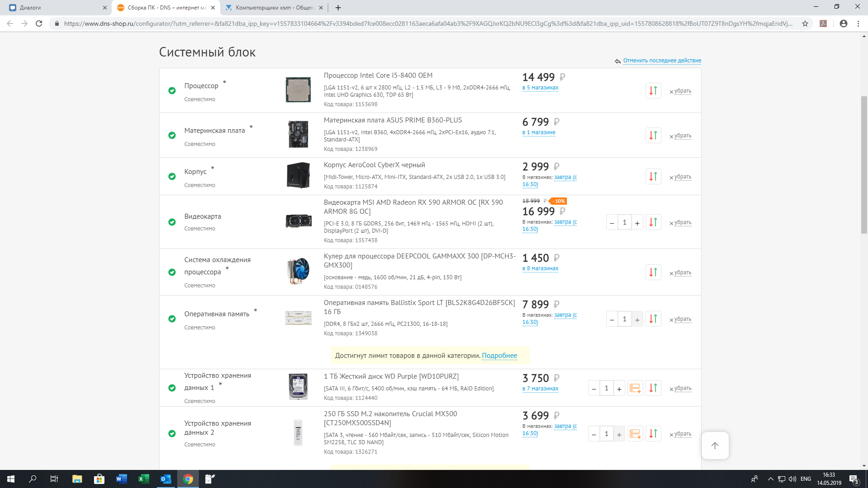Click swap arrows icon for Видеокарта row
This screenshot has height=488, width=868.
tap(653, 222)
